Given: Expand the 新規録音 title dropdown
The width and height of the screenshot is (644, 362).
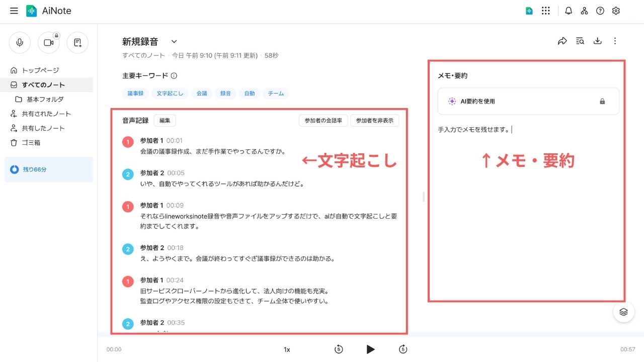Looking at the screenshot, I should [x=174, y=42].
